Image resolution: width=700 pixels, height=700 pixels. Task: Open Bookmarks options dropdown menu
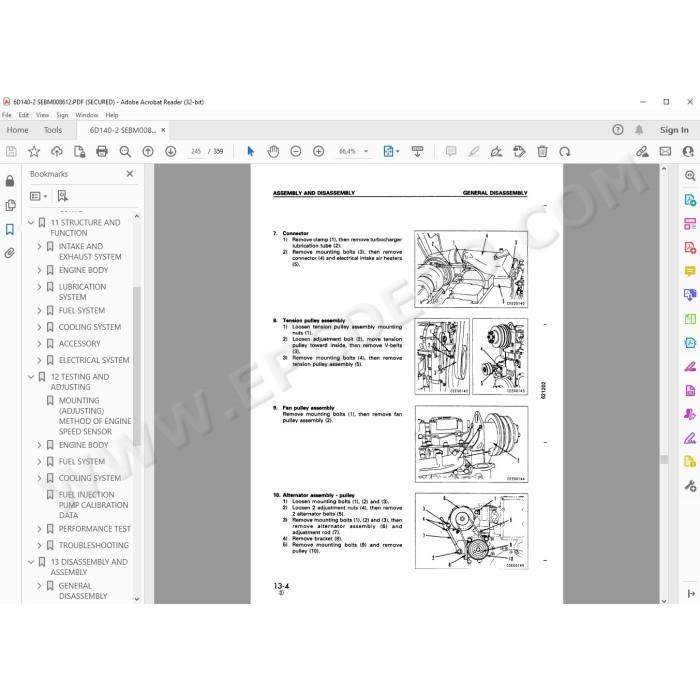[x=38, y=196]
